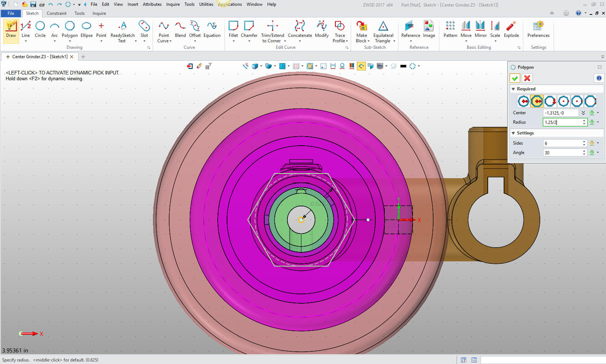606x364 pixels.
Task: Select the third polygon creation mode option
Action: [x=550, y=101]
